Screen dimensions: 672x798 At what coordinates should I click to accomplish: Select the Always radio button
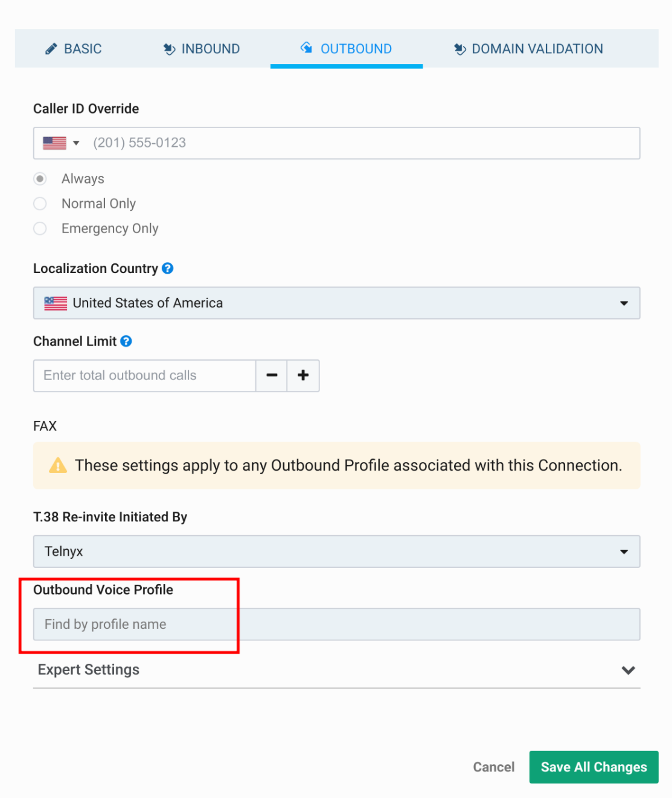click(x=40, y=179)
